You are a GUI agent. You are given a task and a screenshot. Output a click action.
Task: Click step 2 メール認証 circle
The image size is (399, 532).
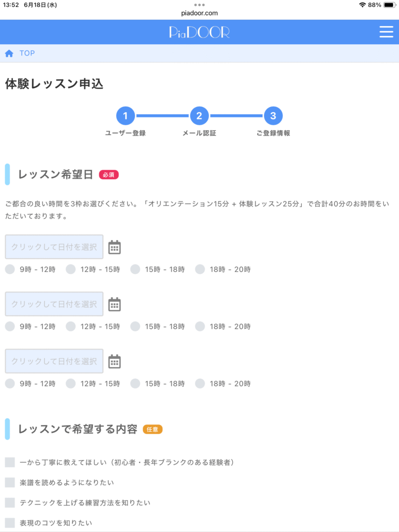199,116
